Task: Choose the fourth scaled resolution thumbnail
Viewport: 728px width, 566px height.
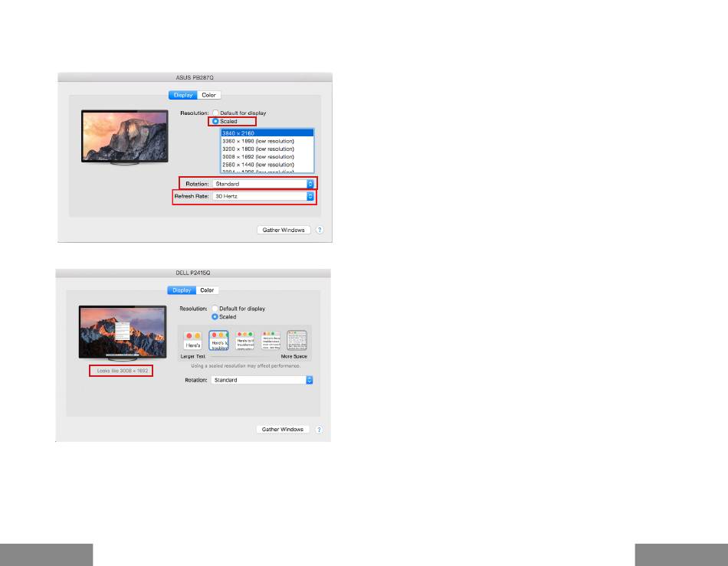Action: pyautogui.click(x=271, y=341)
